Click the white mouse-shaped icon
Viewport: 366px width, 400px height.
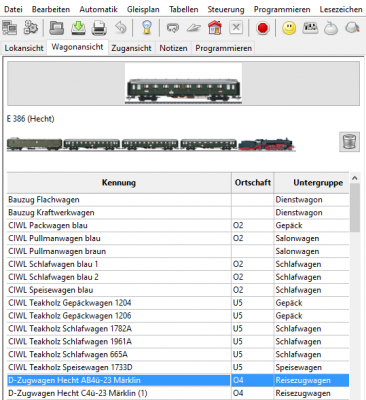[331, 28]
